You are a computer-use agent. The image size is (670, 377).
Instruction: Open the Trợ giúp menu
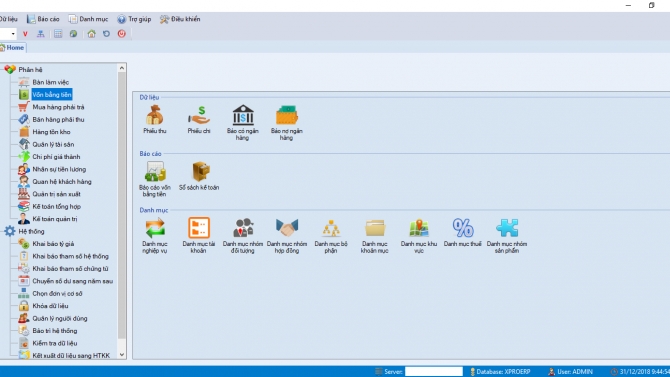pos(134,19)
